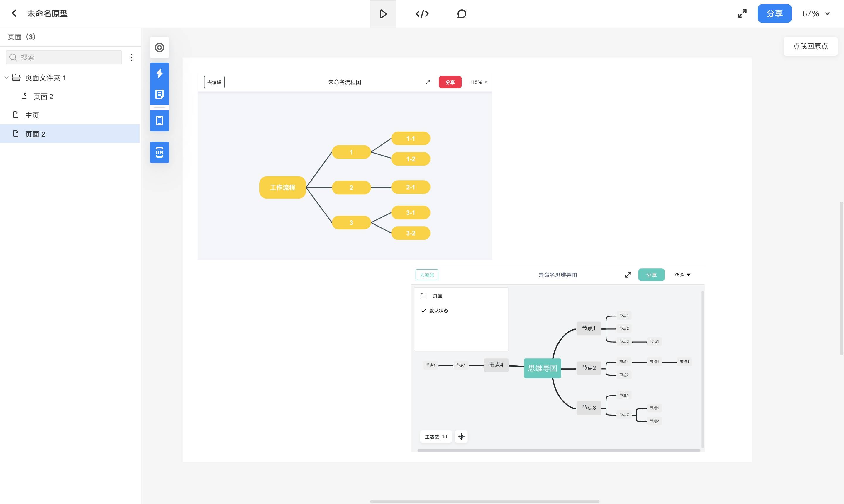Click the target circle tool icon
Image resolution: width=844 pixels, height=504 pixels.
click(160, 47)
